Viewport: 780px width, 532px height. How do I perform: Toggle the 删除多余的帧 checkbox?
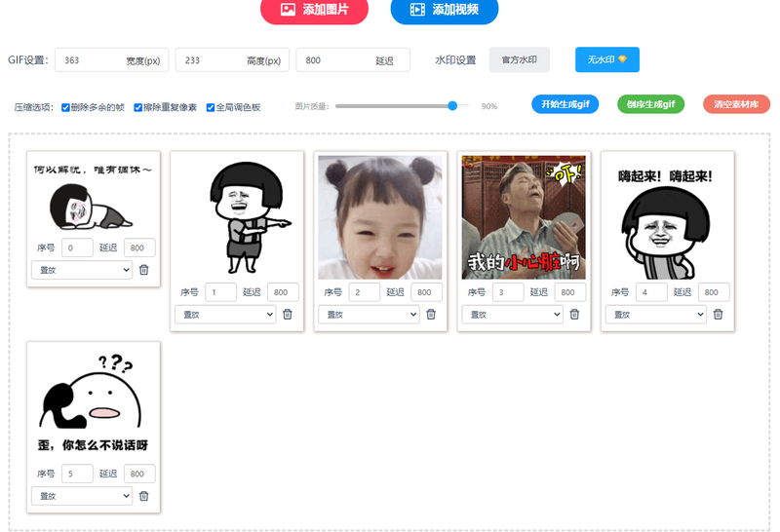coord(65,107)
